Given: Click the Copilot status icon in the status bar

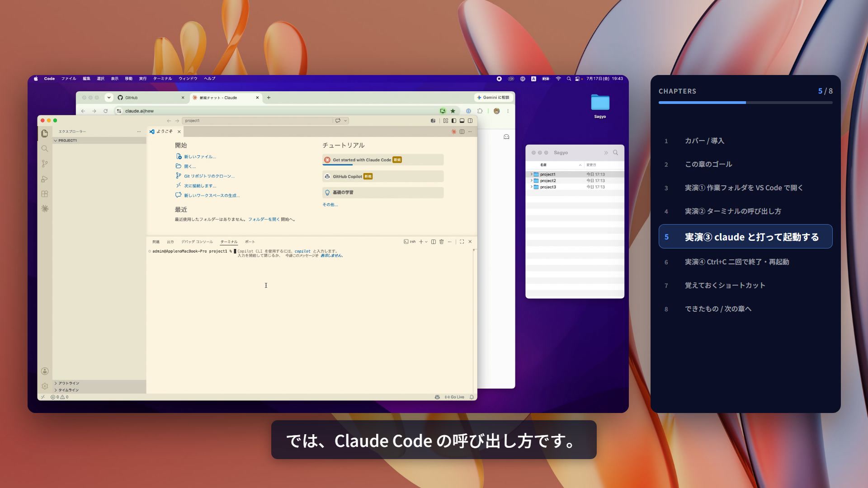Looking at the screenshot, I should pyautogui.click(x=437, y=397).
